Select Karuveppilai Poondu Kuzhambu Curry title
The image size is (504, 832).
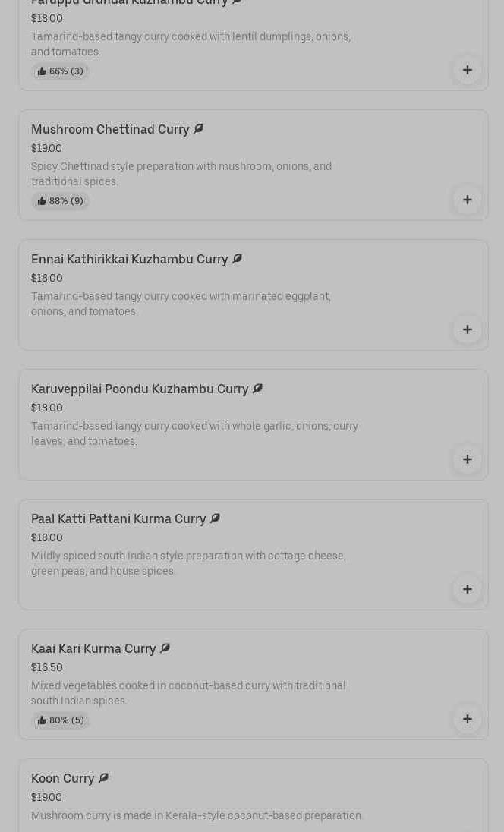(x=140, y=389)
